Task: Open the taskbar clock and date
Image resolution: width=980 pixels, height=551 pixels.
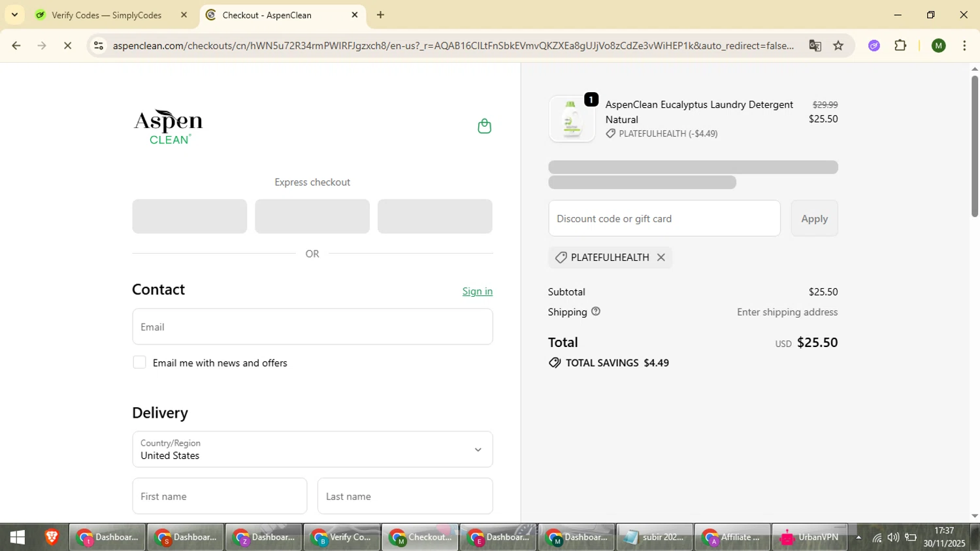Action: point(944,537)
